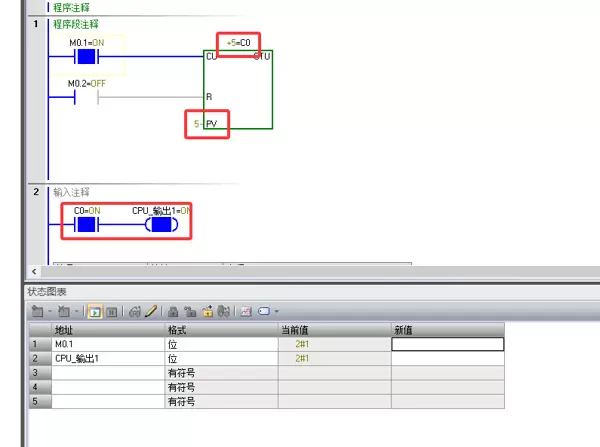Click the write all pencil icon
This screenshot has height=447, width=600.
point(152,311)
